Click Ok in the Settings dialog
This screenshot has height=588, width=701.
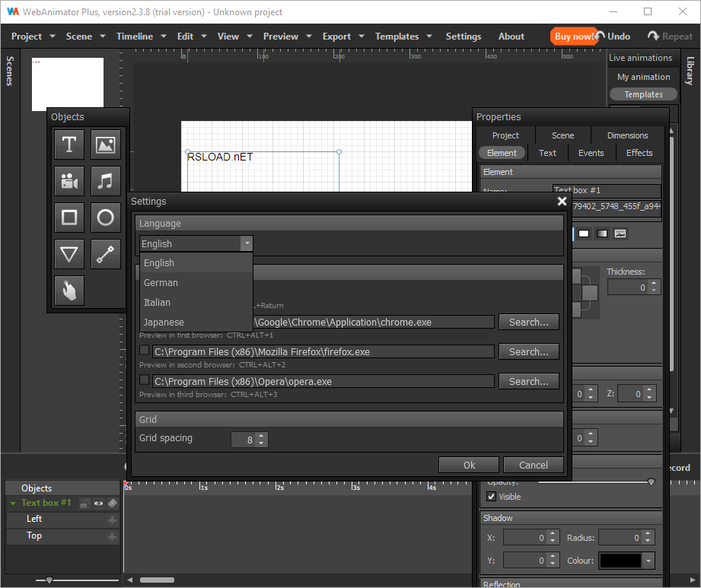(469, 466)
